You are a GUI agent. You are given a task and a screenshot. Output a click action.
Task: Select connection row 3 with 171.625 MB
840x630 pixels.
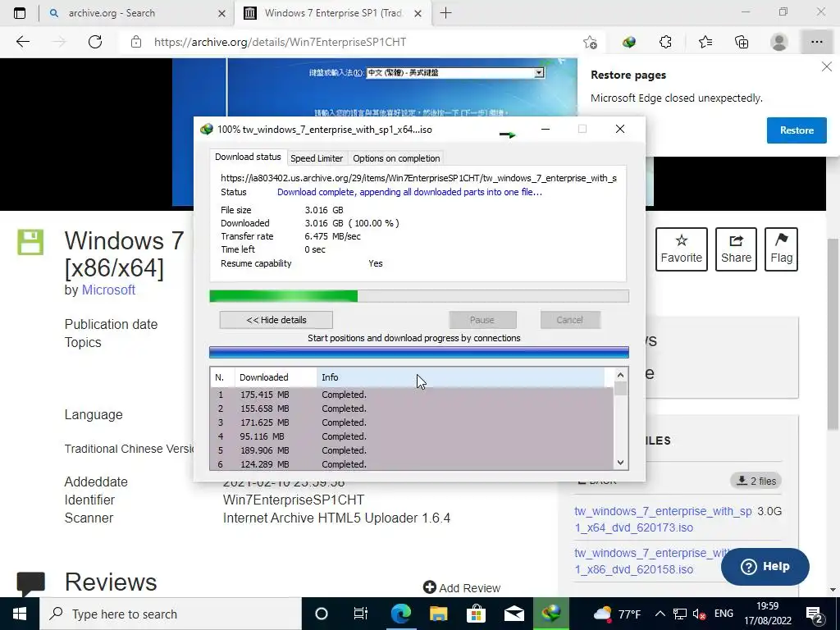pos(412,422)
